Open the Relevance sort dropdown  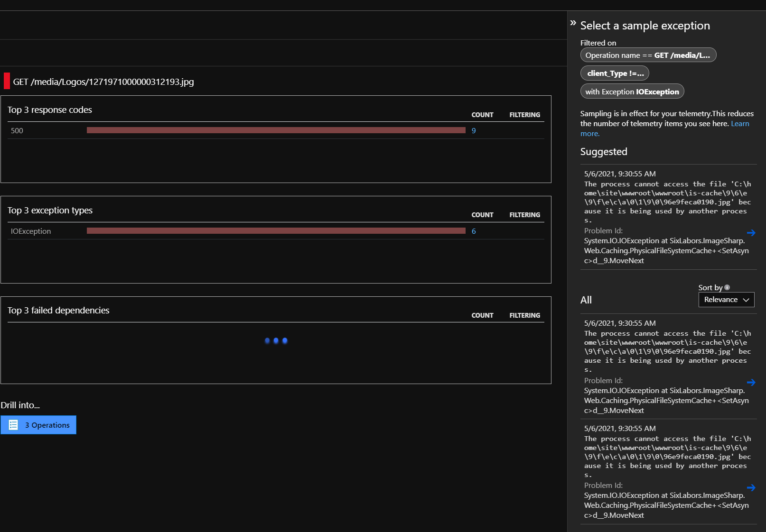point(726,299)
